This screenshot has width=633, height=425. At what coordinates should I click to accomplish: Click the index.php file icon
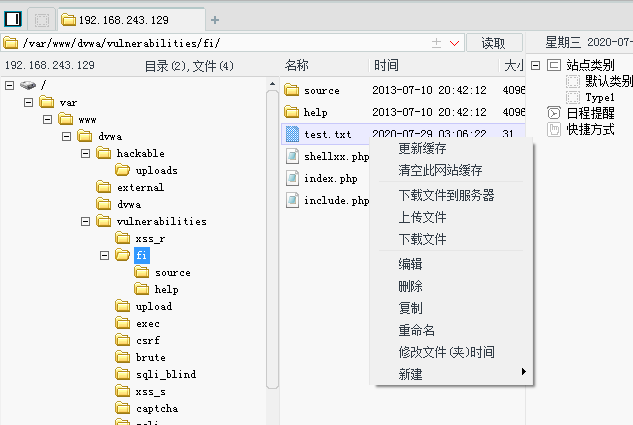click(x=292, y=178)
